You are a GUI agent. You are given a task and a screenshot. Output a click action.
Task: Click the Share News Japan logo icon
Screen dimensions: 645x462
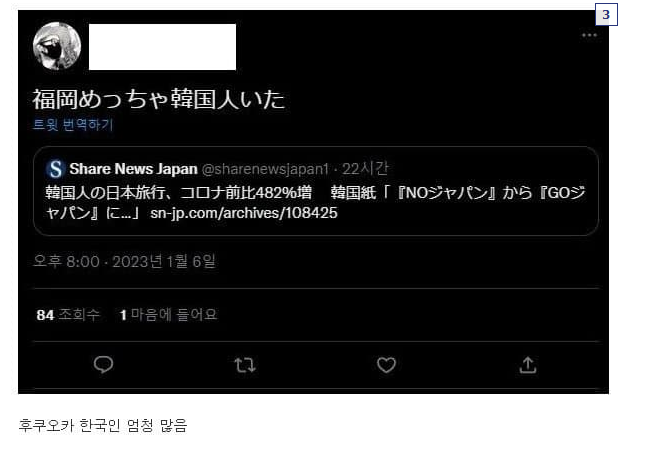click(56, 169)
